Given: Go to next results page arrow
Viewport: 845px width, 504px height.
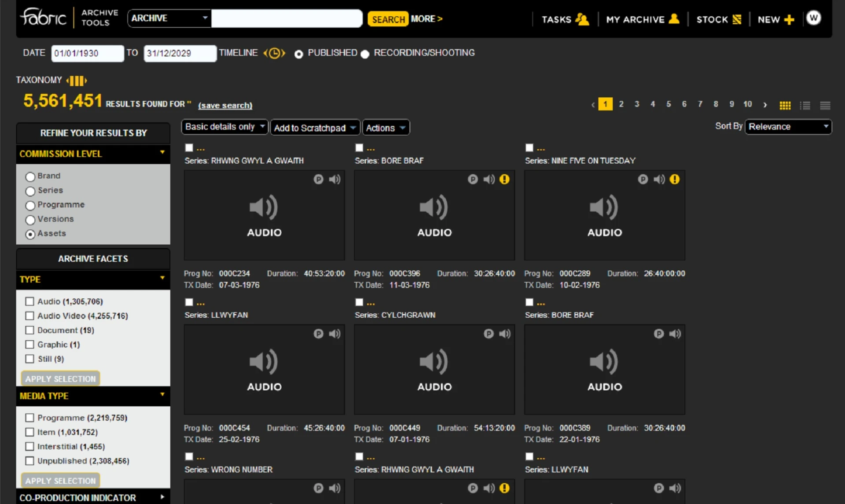Looking at the screenshot, I should tap(765, 105).
